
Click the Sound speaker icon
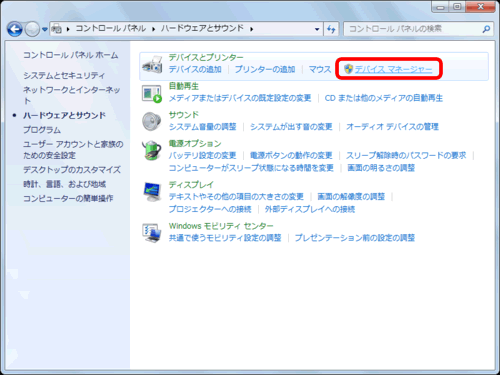(x=152, y=121)
